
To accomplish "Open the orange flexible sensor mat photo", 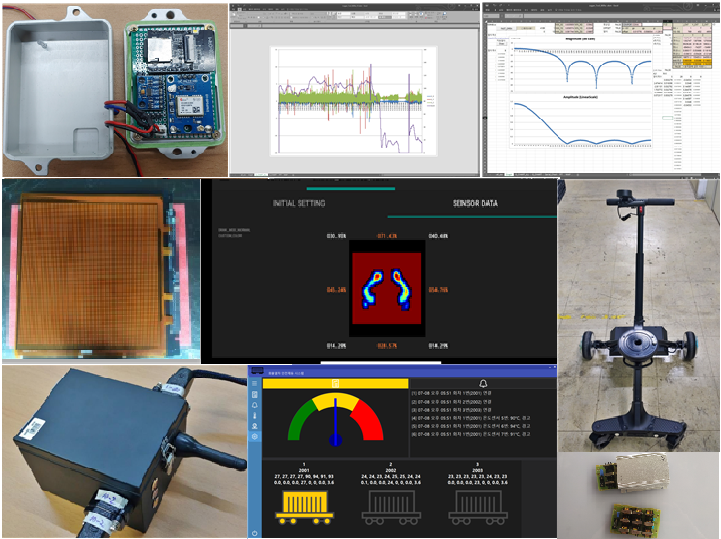I will (100, 270).
